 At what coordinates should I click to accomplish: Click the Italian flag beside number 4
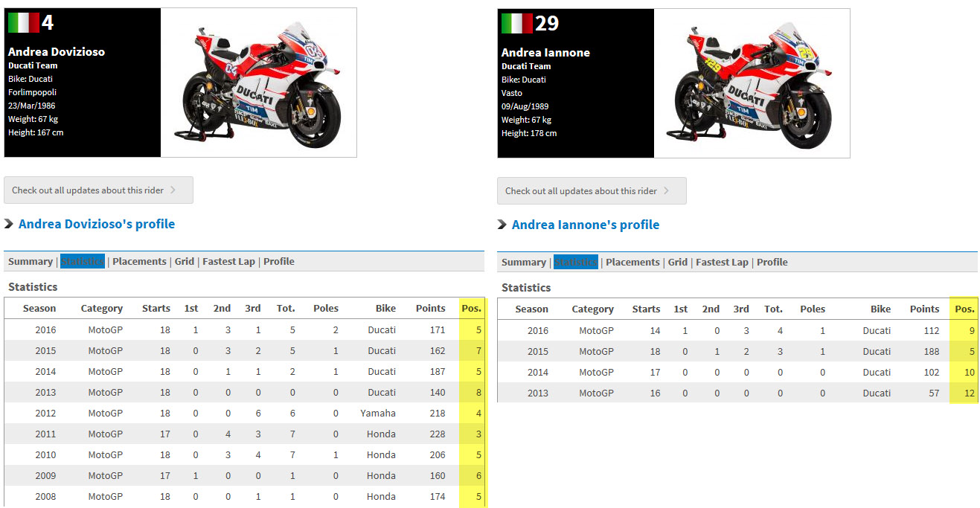tap(23, 22)
